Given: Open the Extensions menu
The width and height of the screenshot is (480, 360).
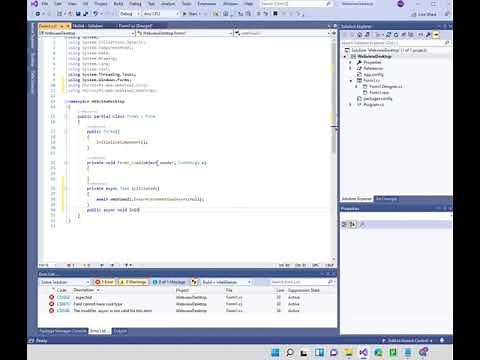Looking at the screenshot, I should tap(207, 4).
